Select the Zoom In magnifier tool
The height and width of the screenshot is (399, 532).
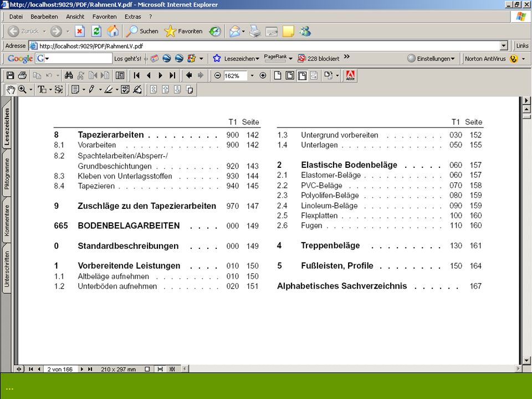pyautogui.click(x=22, y=90)
